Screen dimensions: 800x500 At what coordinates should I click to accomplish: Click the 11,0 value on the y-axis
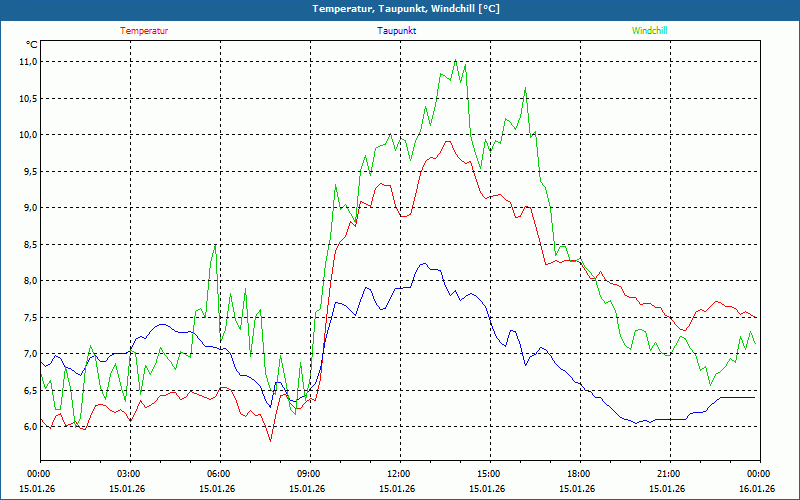coord(28,62)
